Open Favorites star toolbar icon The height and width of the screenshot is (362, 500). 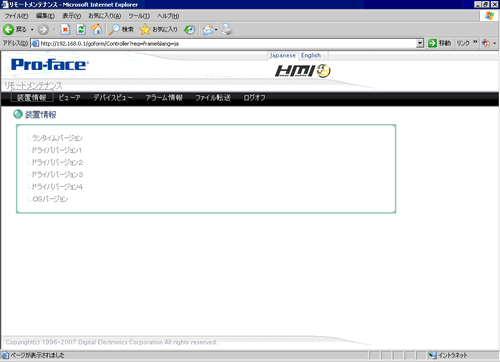point(145,30)
